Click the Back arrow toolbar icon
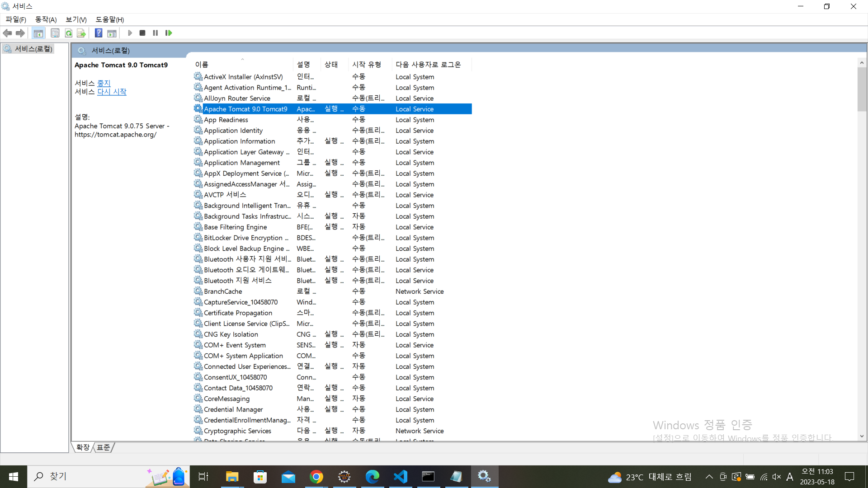Image resolution: width=868 pixels, height=488 pixels. pos(7,33)
